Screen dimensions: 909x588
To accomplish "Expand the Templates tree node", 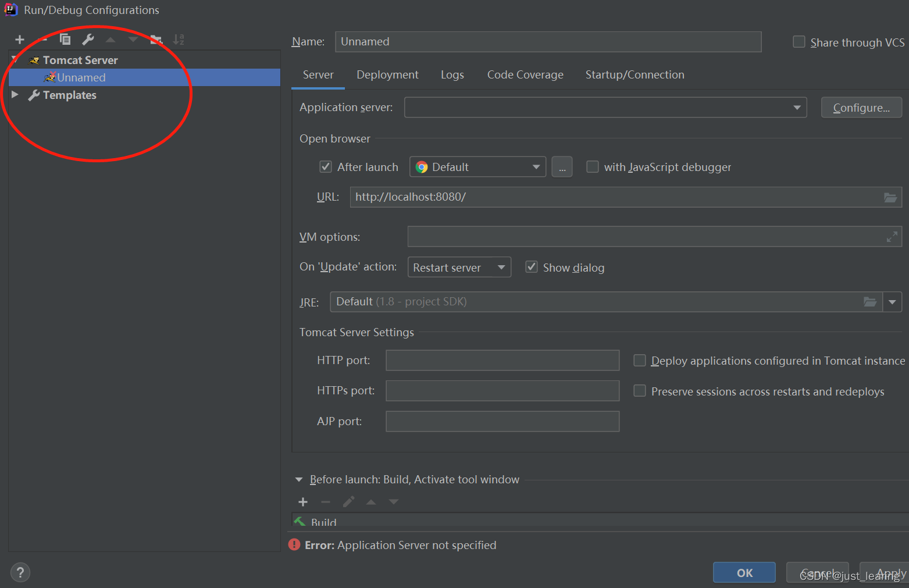I will 15,95.
